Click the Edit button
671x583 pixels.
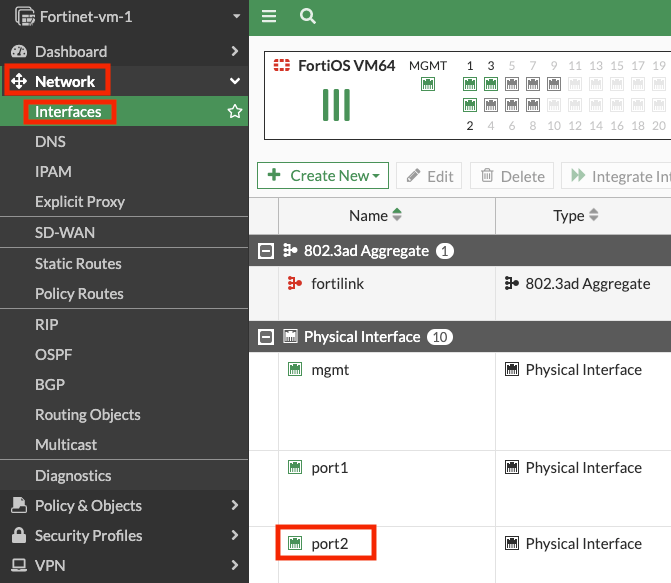click(x=429, y=176)
